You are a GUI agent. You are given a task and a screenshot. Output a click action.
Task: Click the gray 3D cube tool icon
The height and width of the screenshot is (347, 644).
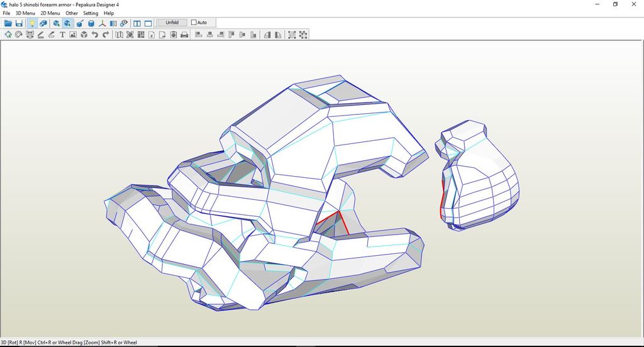tap(84, 35)
